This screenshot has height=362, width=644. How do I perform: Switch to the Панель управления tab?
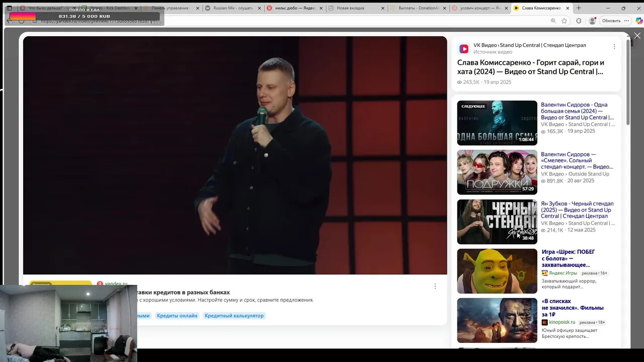170,8
